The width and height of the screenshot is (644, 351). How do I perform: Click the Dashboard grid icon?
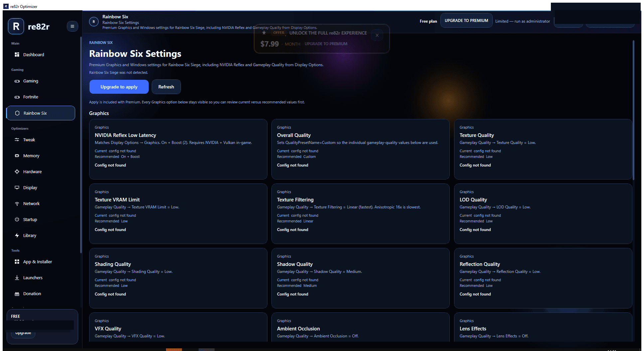pos(17,55)
